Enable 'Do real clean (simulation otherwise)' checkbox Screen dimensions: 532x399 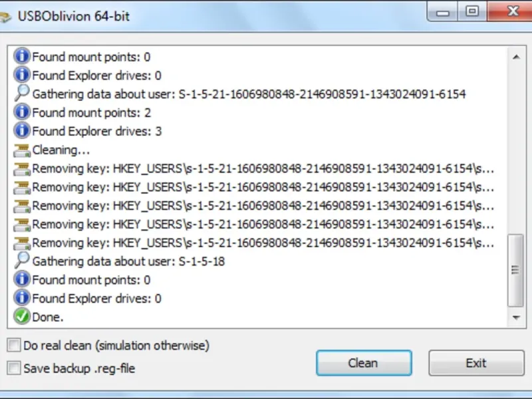(14, 345)
